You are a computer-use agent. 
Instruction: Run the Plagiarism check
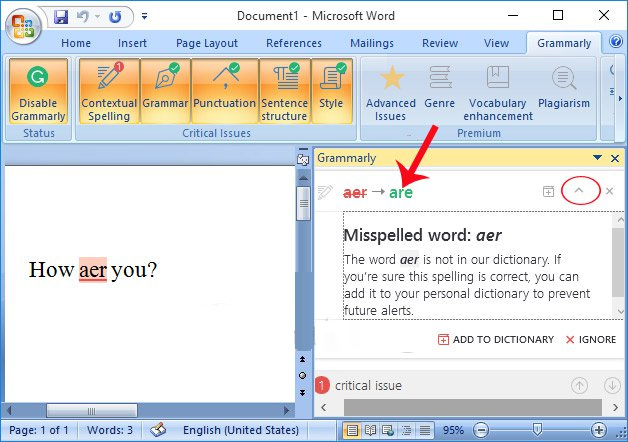pyautogui.click(x=564, y=89)
